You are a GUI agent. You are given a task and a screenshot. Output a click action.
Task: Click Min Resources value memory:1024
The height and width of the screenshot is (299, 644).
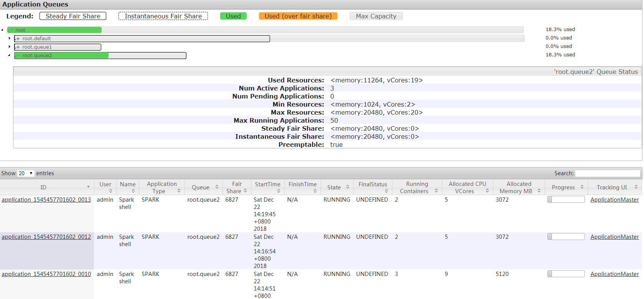pos(372,104)
